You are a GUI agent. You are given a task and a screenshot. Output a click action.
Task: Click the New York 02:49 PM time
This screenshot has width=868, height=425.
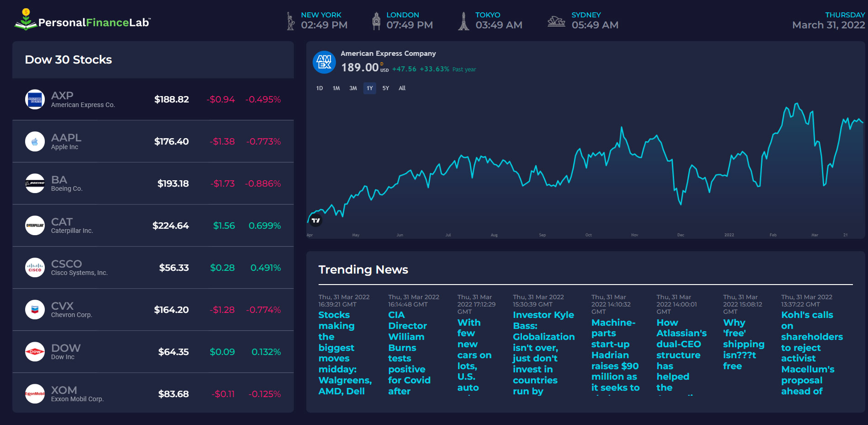[324, 25]
